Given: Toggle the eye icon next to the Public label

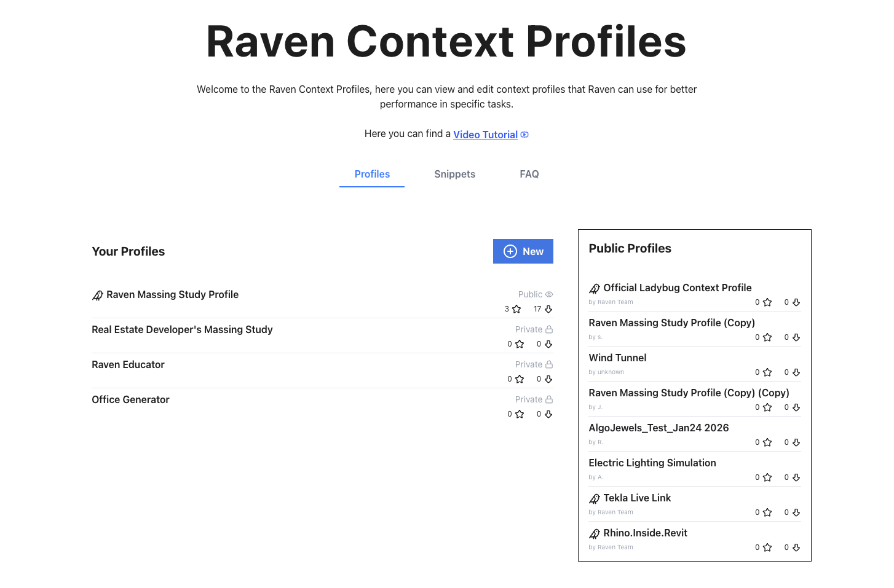Looking at the screenshot, I should (x=549, y=294).
